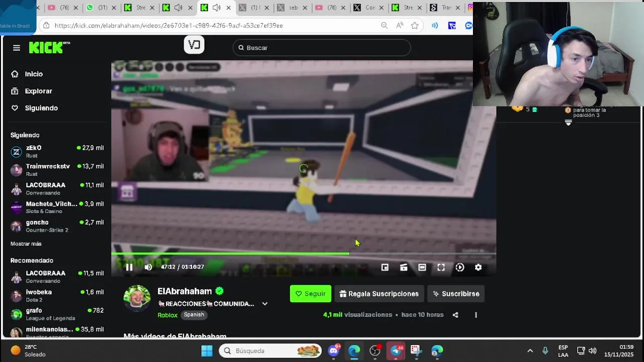Open OBS Studio from the taskbar

coord(375,351)
